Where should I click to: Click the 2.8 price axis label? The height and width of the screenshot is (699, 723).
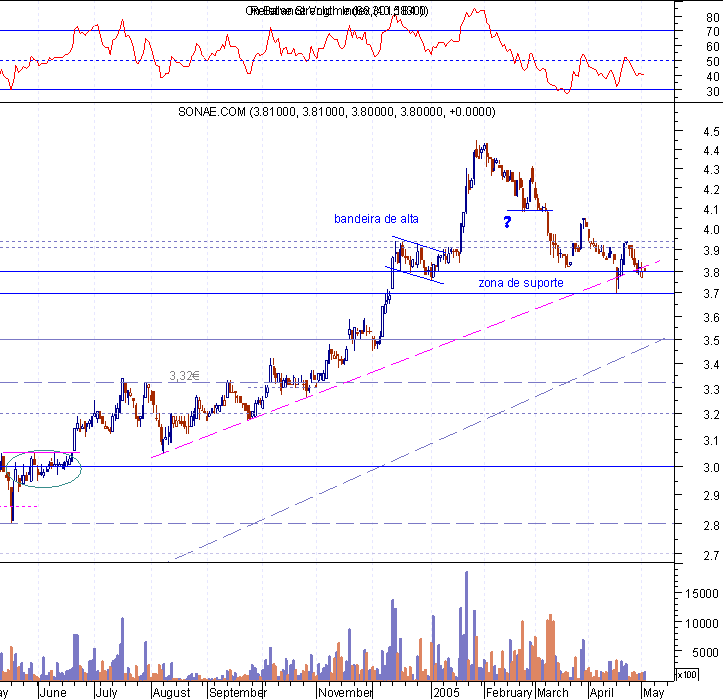coord(711,525)
